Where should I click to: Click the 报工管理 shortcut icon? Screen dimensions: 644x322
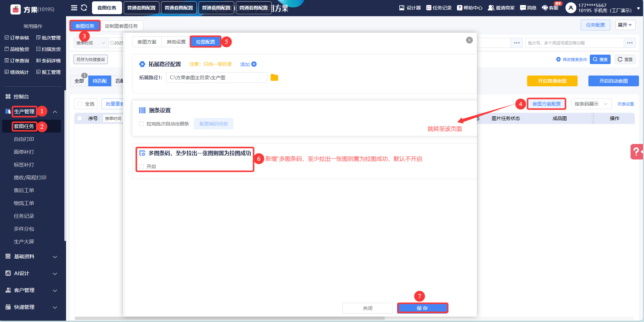tap(38, 72)
